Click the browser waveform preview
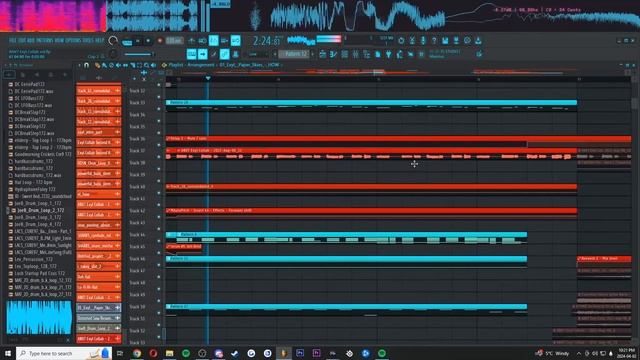Viewport: 640px width, 360px height. tap(39, 317)
